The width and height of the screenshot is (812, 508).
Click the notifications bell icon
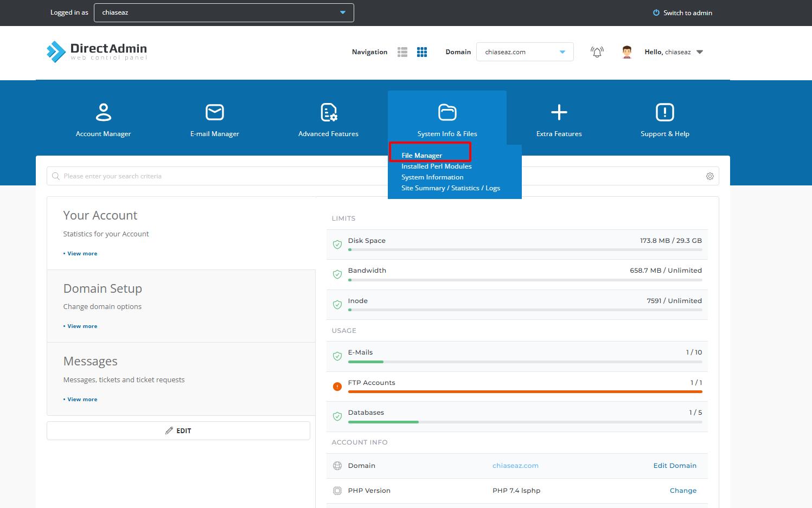tap(597, 52)
